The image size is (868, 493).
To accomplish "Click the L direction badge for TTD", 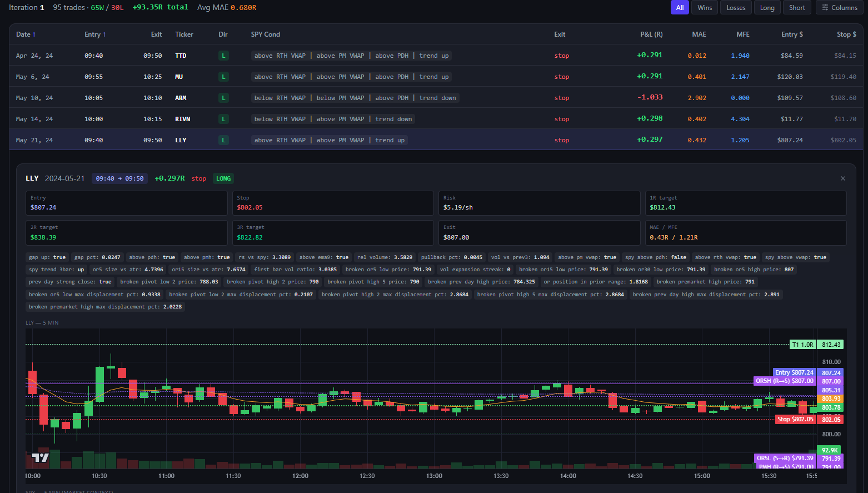I will pos(223,56).
